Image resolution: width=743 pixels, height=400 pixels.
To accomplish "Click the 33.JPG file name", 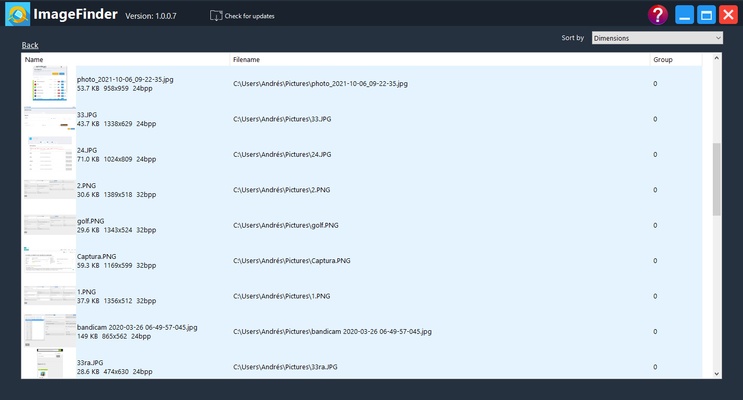I will 87,115.
